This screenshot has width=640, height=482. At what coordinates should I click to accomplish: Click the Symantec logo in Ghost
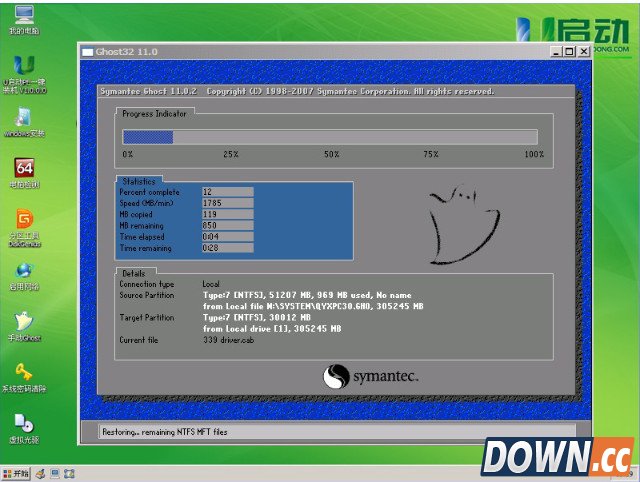tap(370, 377)
